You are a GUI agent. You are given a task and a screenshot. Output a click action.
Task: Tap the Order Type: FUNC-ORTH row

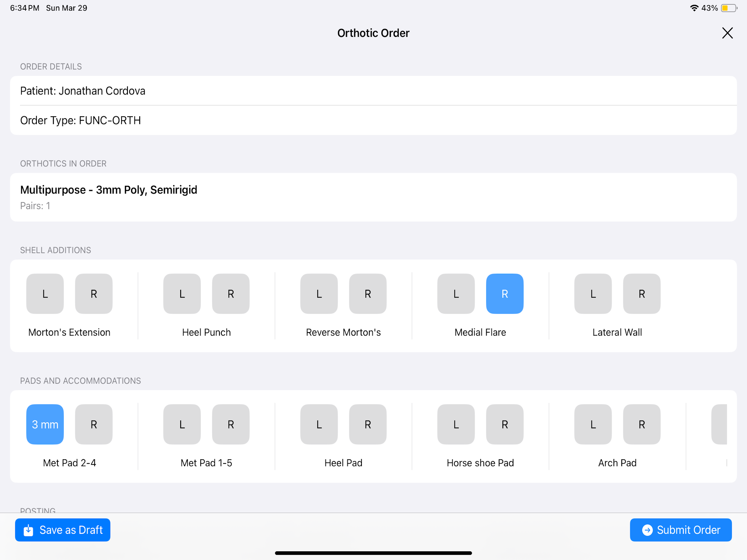click(373, 120)
